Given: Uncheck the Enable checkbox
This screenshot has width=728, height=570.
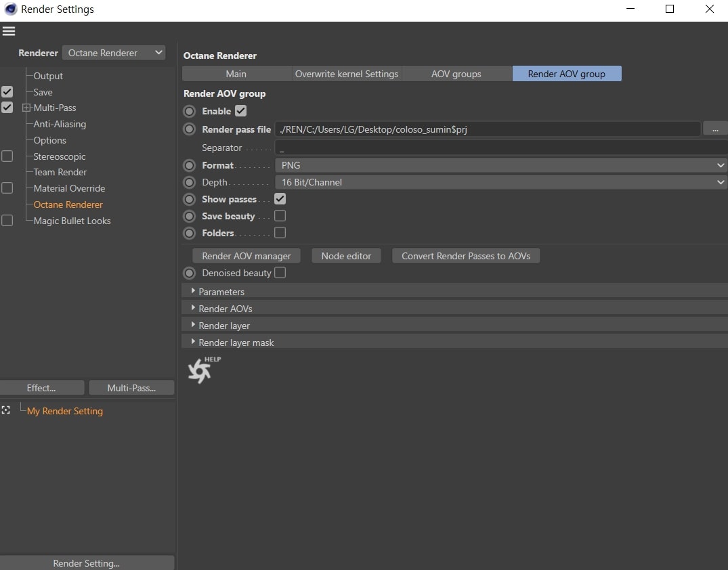Looking at the screenshot, I should click(x=240, y=111).
